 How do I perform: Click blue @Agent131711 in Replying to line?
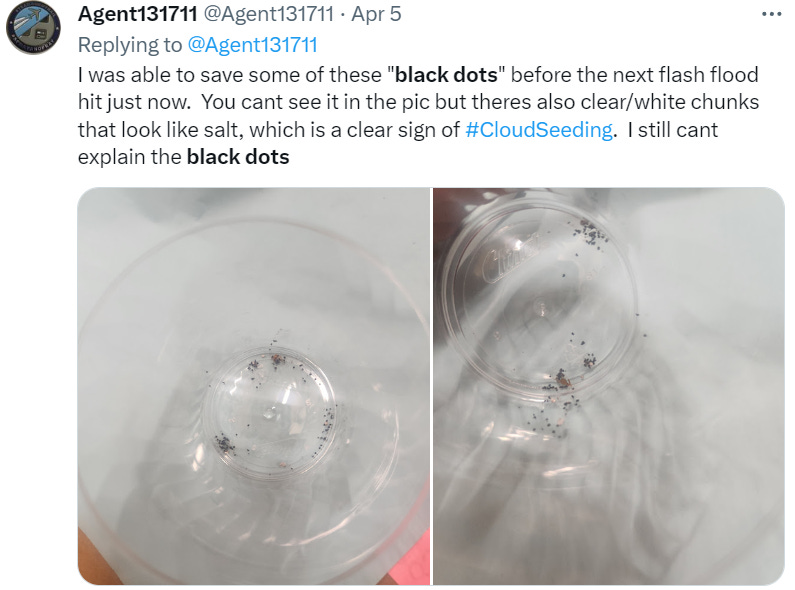point(252,45)
